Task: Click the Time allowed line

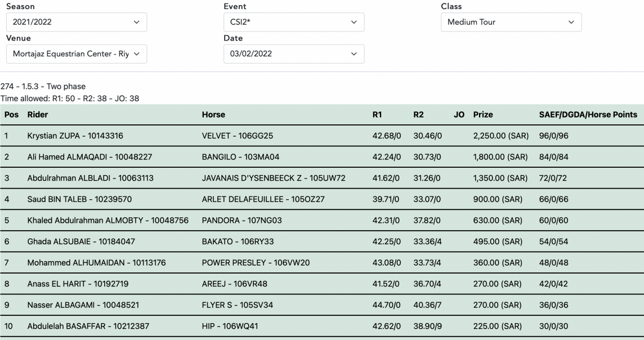Action: (70, 99)
